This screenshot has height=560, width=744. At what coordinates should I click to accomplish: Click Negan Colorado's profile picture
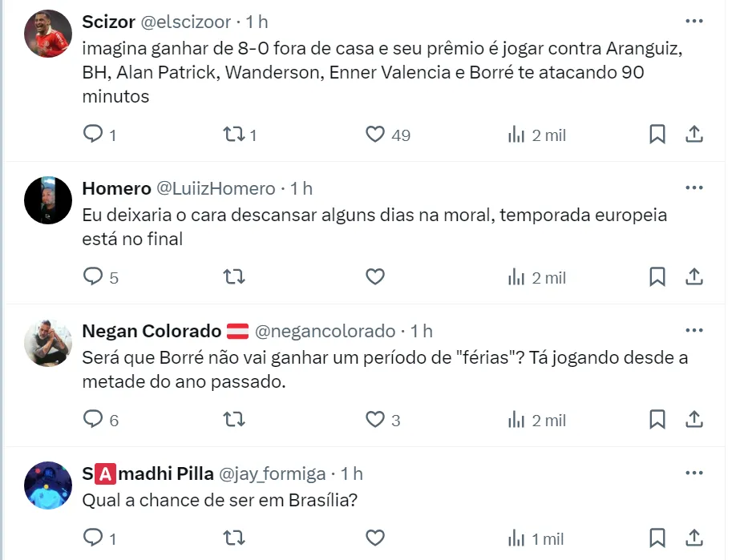click(x=48, y=343)
